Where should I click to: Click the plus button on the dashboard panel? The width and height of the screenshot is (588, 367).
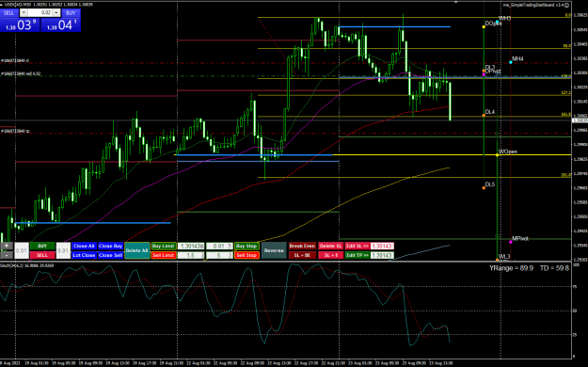coord(7,247)
